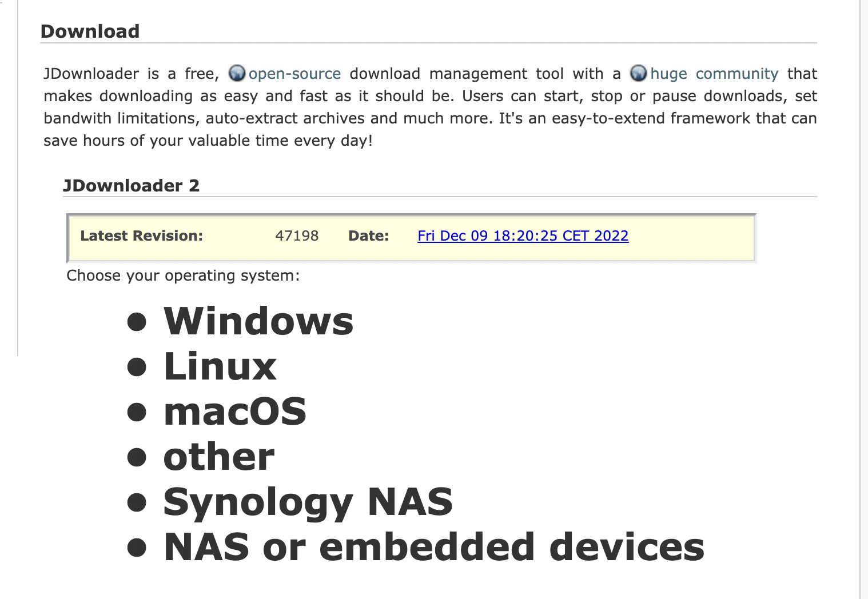Expand the macOS download option
Viewport: 868px width, 599px height.
(x=235, y=411)
